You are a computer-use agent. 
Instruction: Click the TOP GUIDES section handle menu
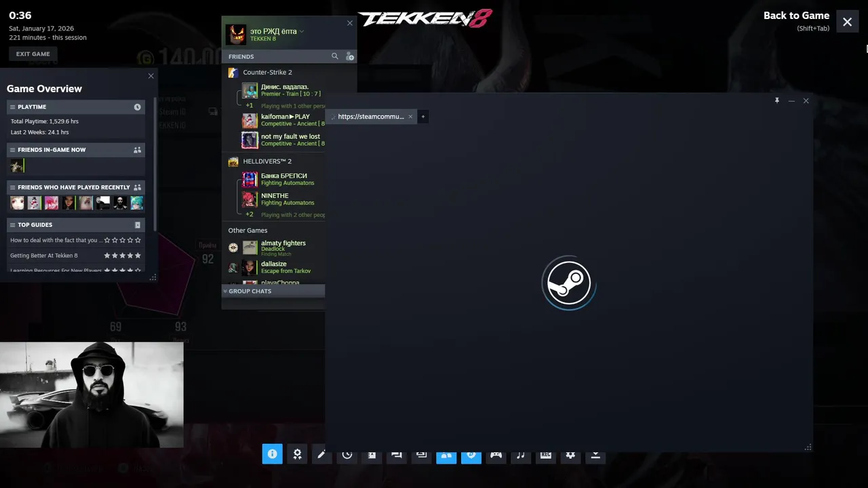click(12, 225)
